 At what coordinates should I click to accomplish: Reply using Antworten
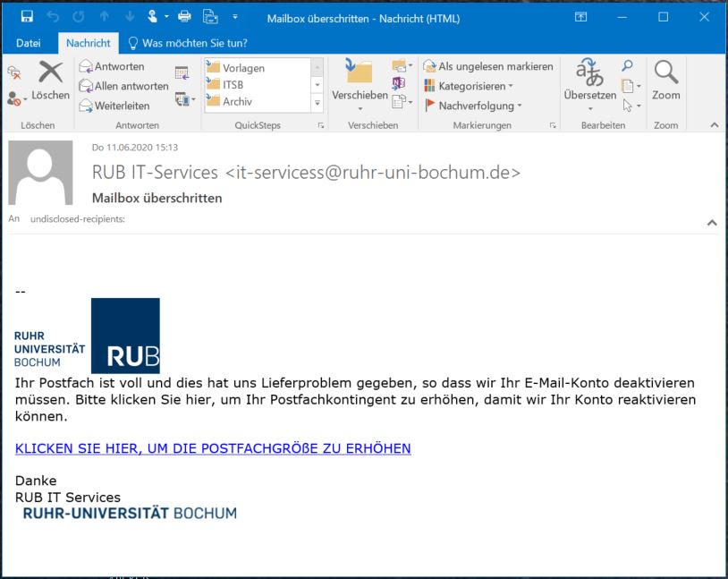[x=112, y=66]
